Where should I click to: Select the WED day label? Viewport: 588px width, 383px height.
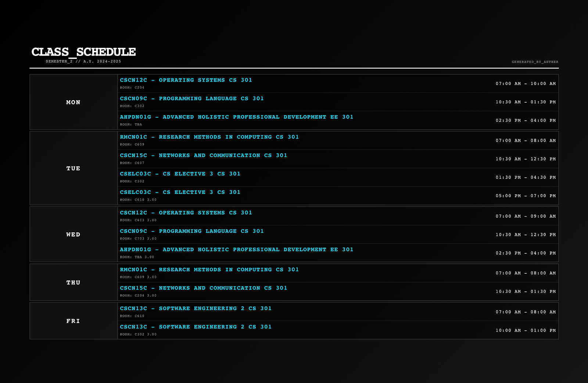(x=73, y=235)
